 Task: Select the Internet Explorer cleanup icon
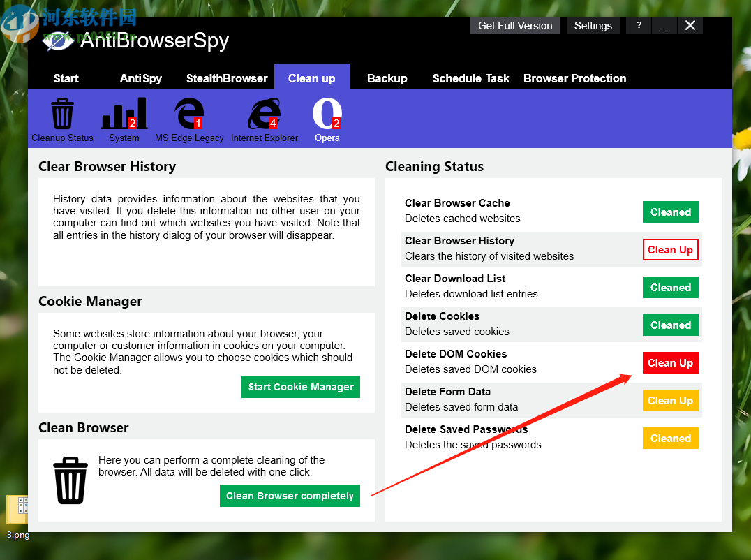(x=264, y=113)
